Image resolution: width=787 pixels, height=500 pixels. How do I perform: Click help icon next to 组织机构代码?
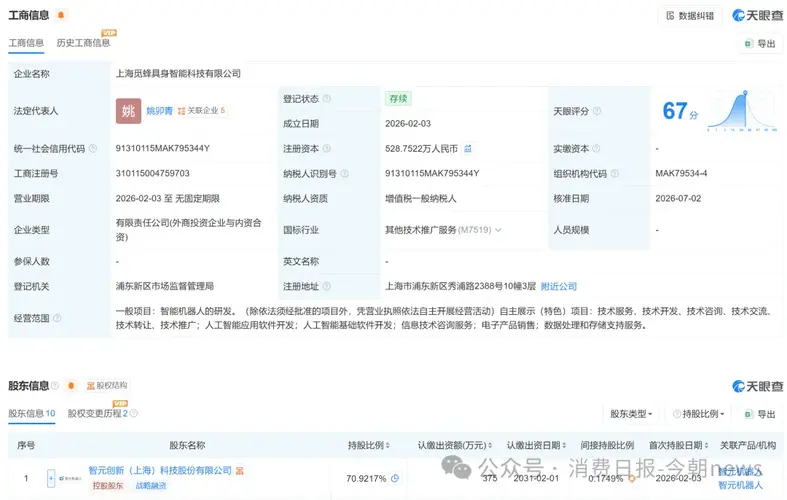(x=614, y=174)
